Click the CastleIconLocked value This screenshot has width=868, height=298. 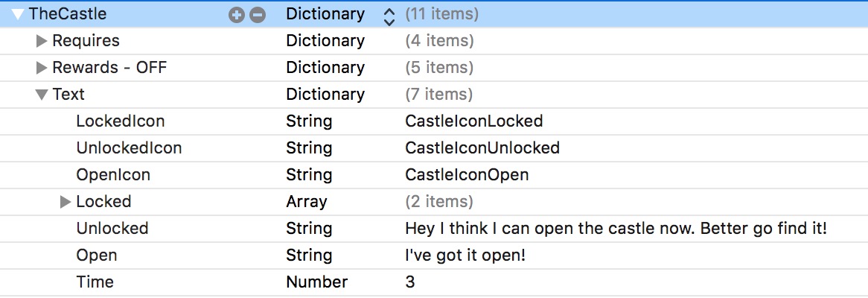pos(473,121)
